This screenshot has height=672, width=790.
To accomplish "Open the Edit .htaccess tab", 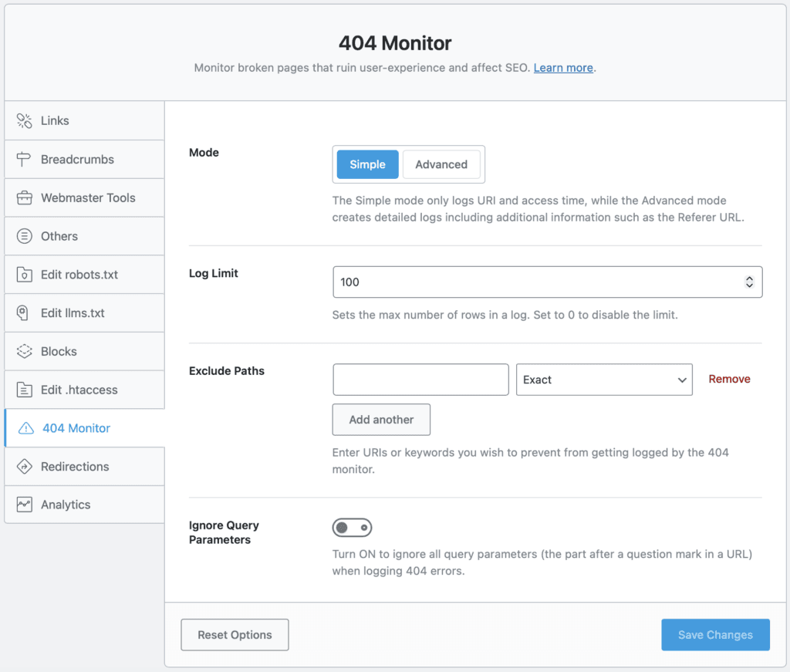I will click(84, 390).
